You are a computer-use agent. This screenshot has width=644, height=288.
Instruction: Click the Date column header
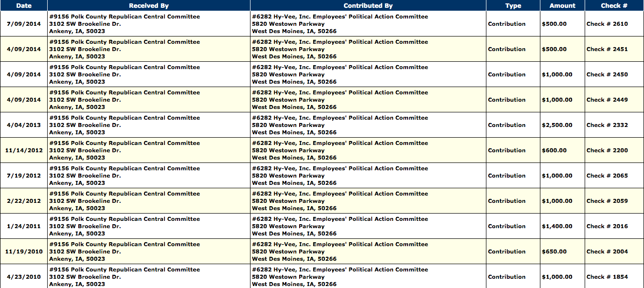[24, 6]
